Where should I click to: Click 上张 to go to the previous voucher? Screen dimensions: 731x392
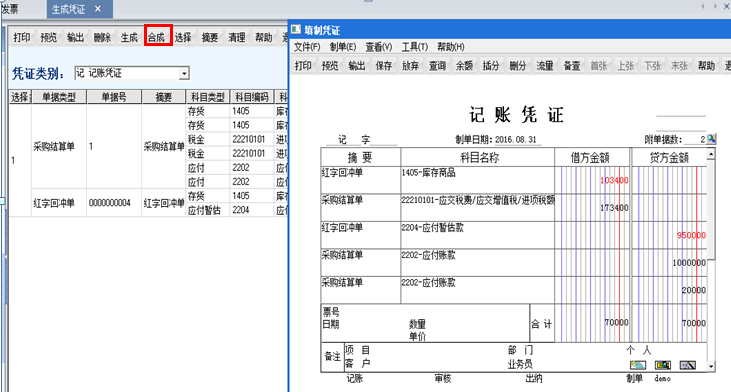626,66
